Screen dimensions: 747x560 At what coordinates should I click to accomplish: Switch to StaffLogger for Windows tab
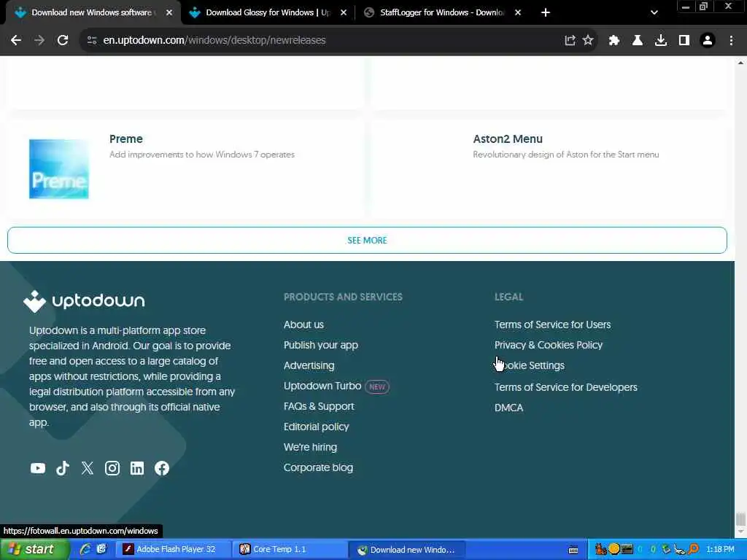441,12
